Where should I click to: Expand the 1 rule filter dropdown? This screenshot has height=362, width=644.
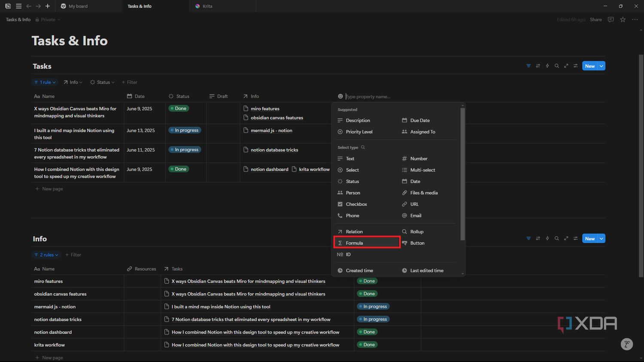46,82
